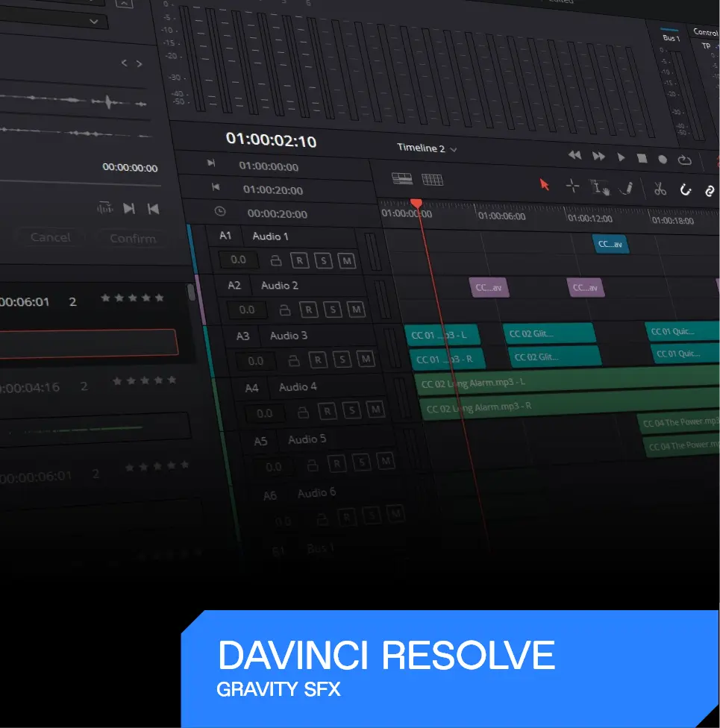Open the Timeline 2 dropdown

point(427,148)
